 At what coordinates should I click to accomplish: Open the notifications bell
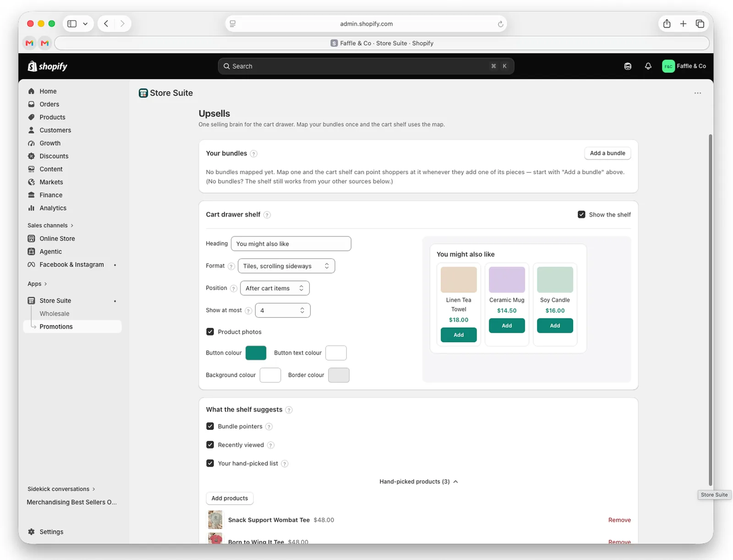click(x=648, y=66)
